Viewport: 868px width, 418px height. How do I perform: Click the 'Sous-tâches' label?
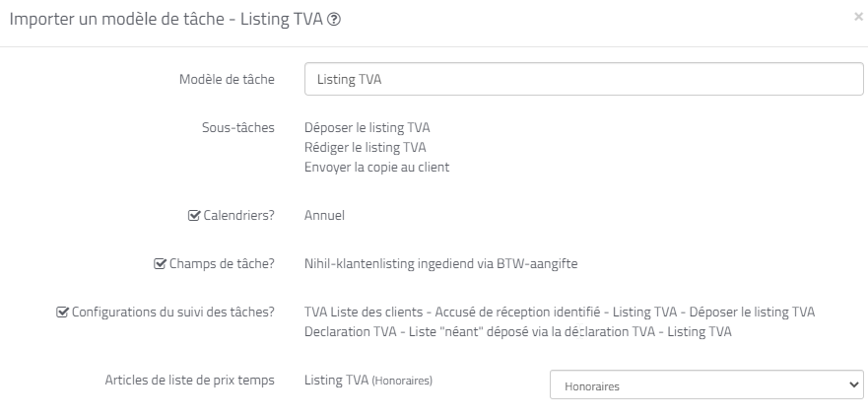click(236, 128)
